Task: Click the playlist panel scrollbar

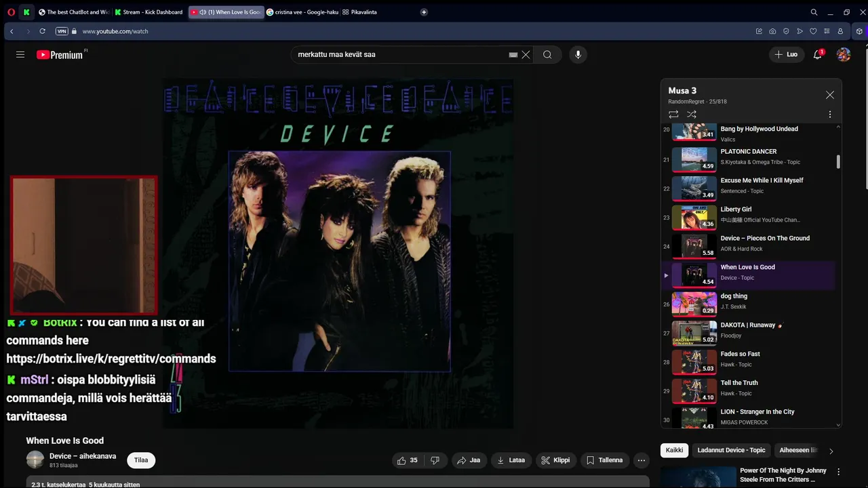Action: pyautogui.click(x=838, y=161)
